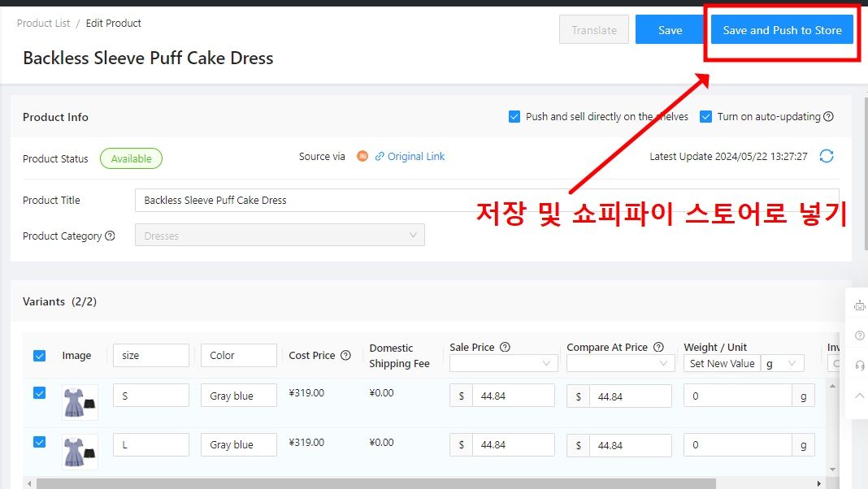Uncheck the size S variant checkbox
Screen dimensions: 868x489
39,393
